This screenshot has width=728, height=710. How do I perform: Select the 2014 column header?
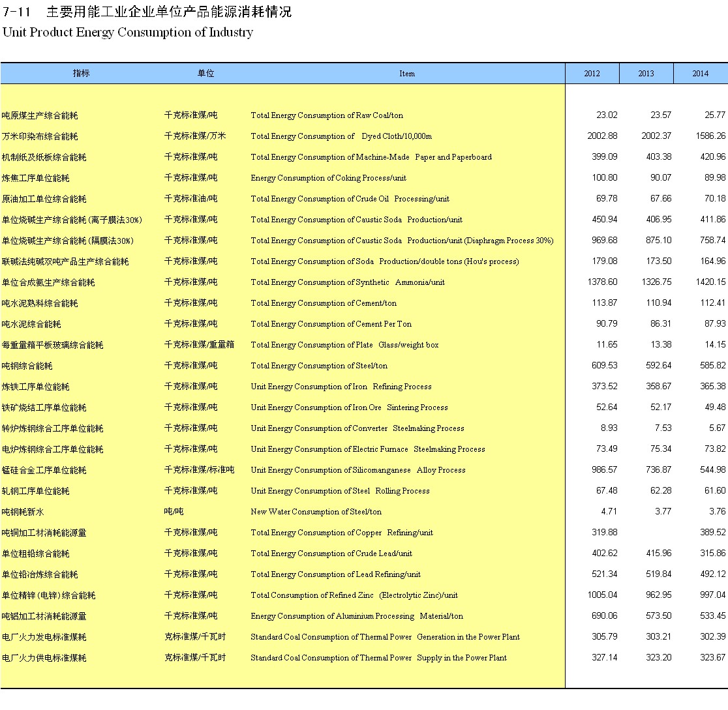click(700, 74)
